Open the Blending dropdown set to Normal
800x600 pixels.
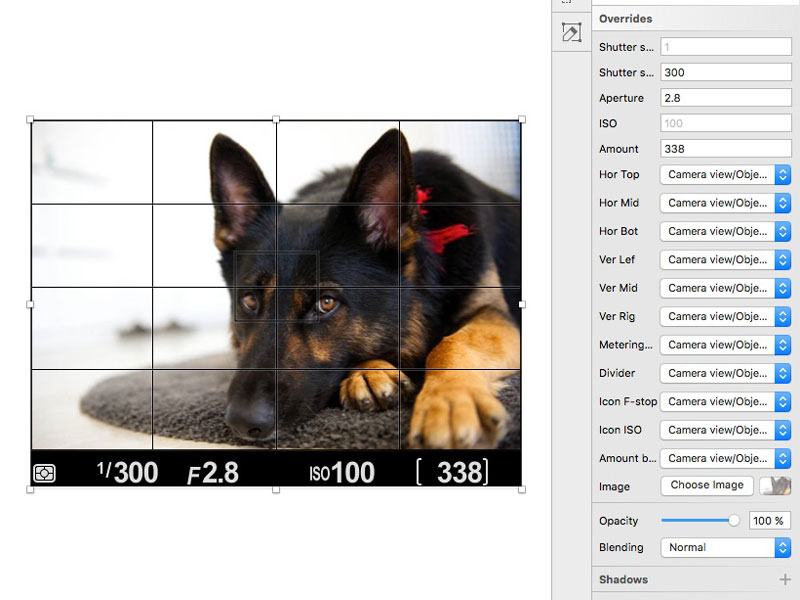pos(724,547)
